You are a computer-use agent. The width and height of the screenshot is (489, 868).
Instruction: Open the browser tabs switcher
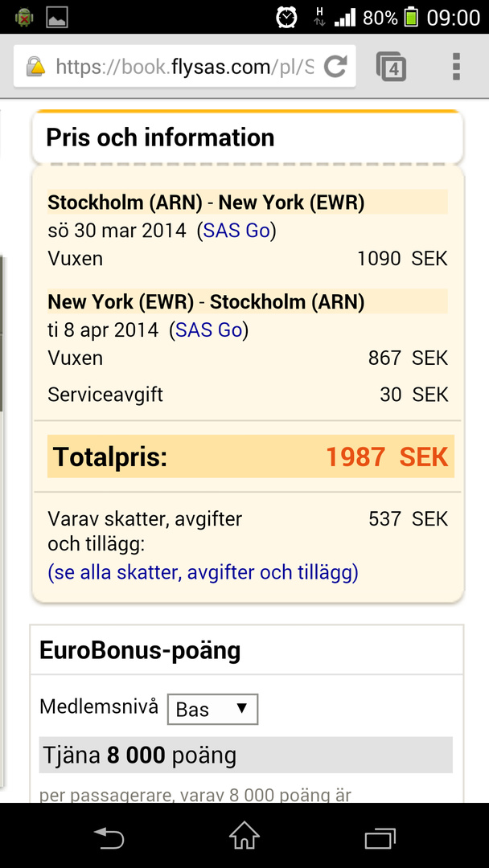(391, 67)
